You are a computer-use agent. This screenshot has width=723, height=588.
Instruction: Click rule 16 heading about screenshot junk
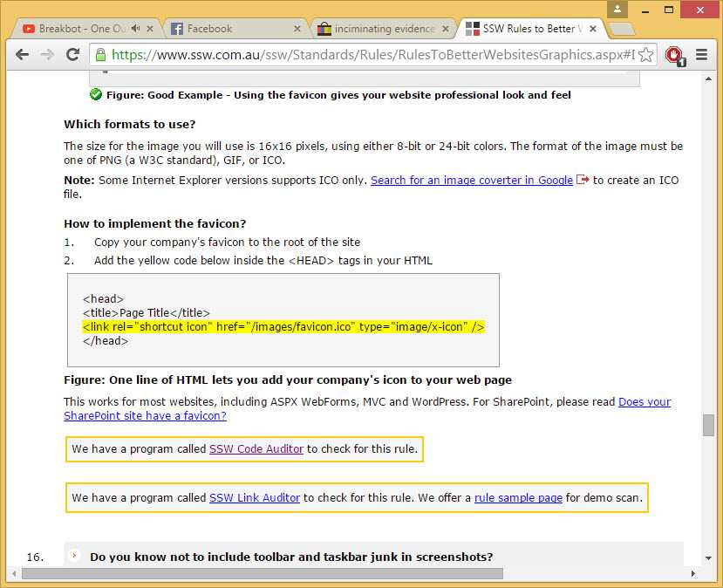point(291,557)
